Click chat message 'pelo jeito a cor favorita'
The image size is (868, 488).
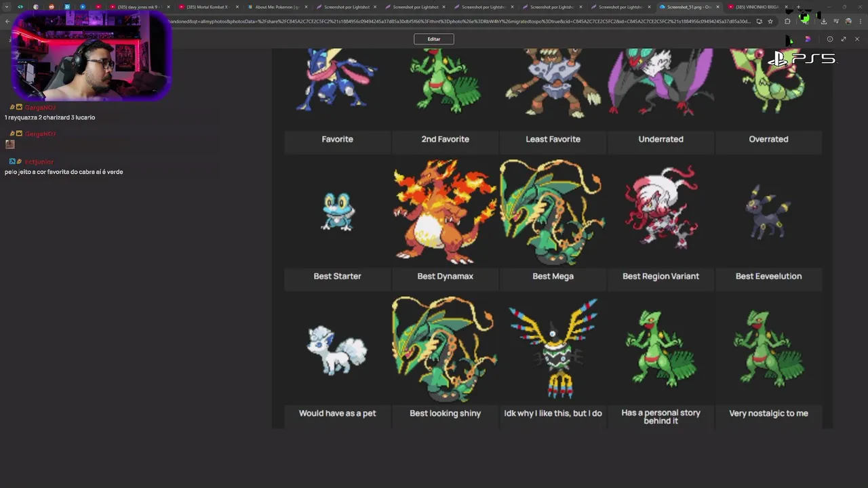click(64, 171)
